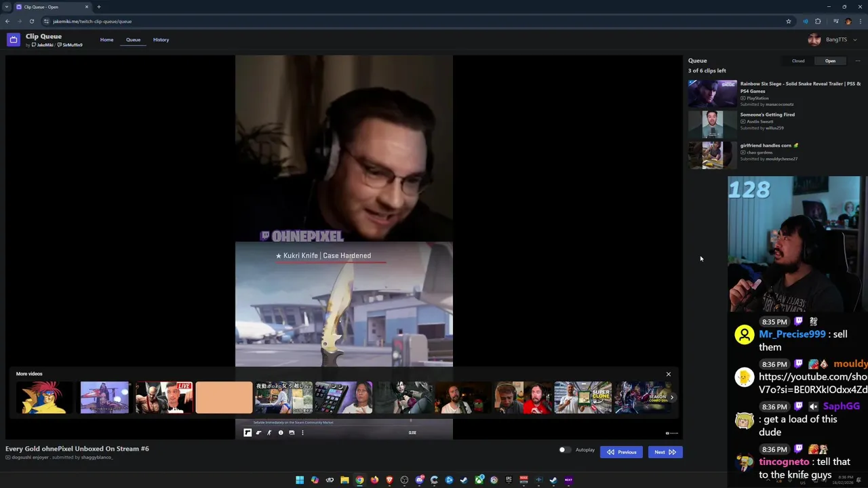868x488 pixels.
Task: Set queue status to Closed
Action: click(798, 61)
